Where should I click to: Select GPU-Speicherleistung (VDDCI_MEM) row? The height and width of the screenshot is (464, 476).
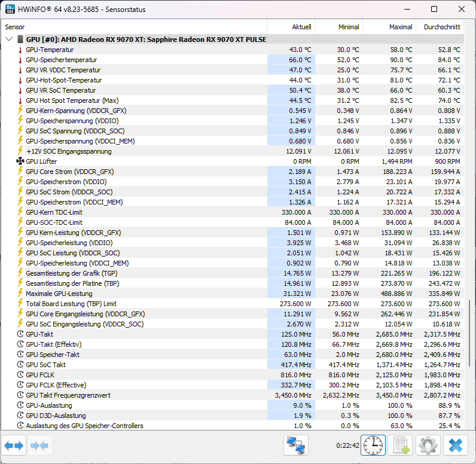click(240, 263)
